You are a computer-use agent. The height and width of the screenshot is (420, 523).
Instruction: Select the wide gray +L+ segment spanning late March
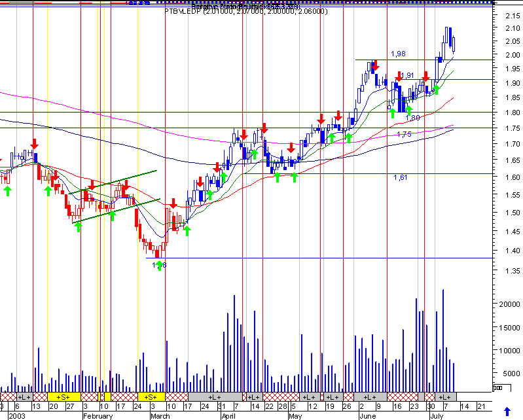click(x=215, y=397)
